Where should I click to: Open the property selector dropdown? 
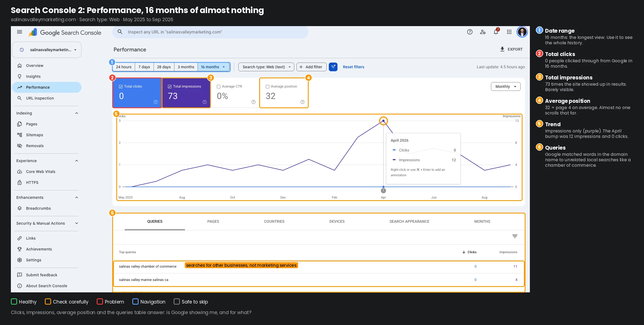pyautogui.click(x=47, y=50)
